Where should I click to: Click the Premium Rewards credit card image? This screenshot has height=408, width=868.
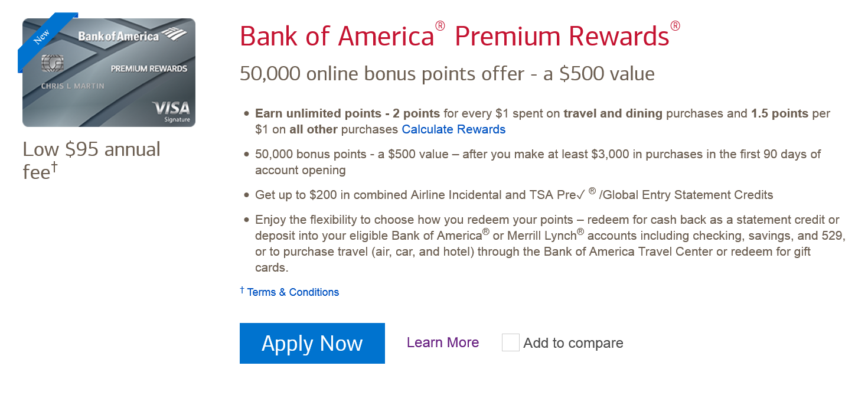pos(109,73)
